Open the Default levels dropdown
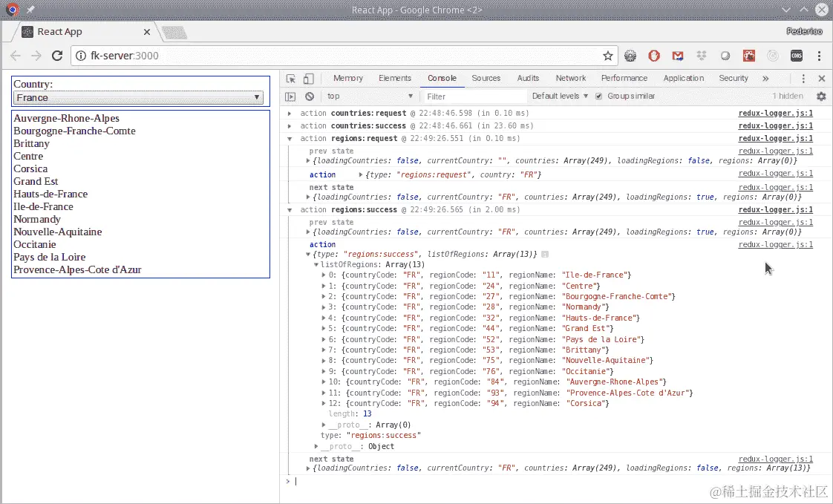This screenshot has height=504, width=833. pyautogui.click(x=560, y=96)
